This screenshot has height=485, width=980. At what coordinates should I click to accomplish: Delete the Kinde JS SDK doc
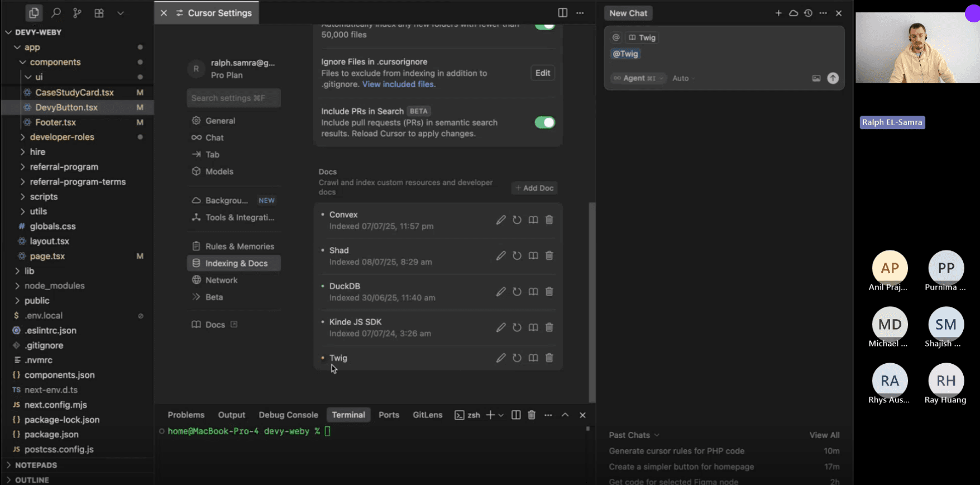click(x=549, y=327)
